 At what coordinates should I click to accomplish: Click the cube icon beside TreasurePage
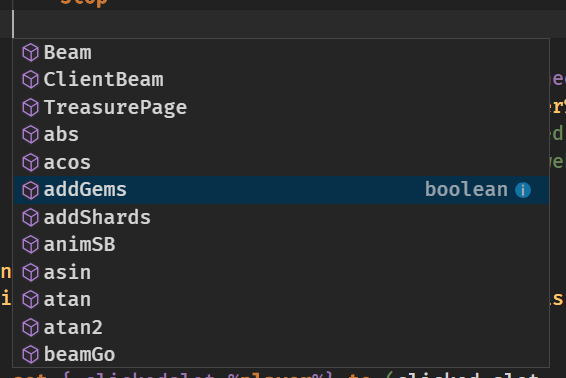coord(30,108)
